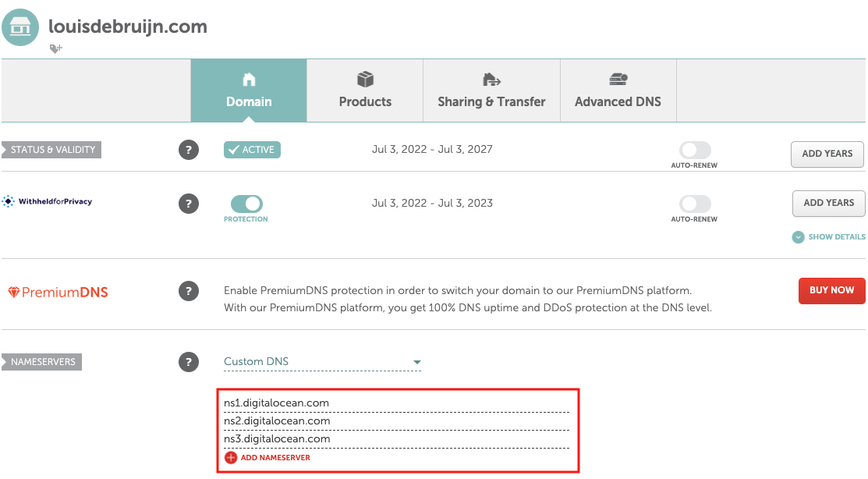Click Add Years for domain registration
Screen dimensions: 868x479
pos(827,154)
